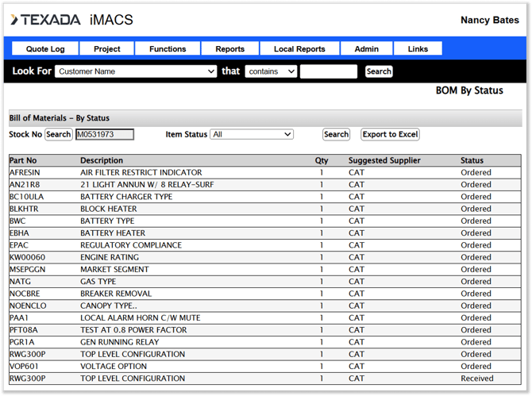The width and height of the screenshot is (532, 396).
Task: Select the AFRESIN part number row
Action: [x=26, y=172]
